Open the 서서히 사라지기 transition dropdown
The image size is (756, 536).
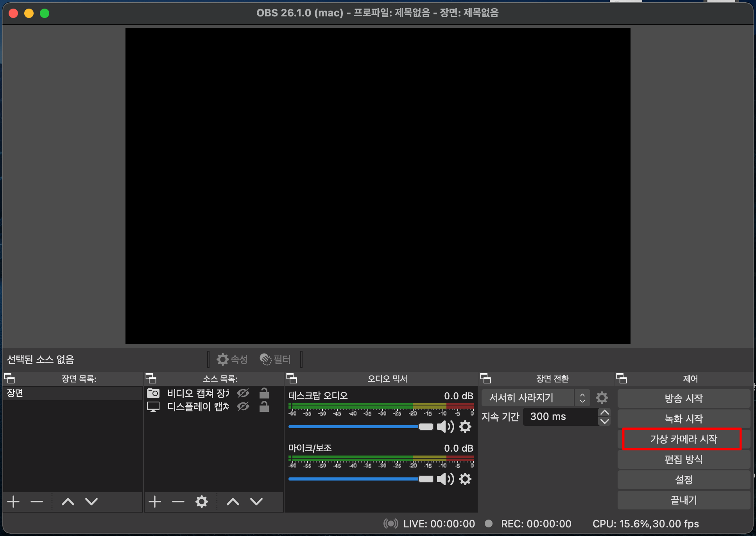click(536, 398)
